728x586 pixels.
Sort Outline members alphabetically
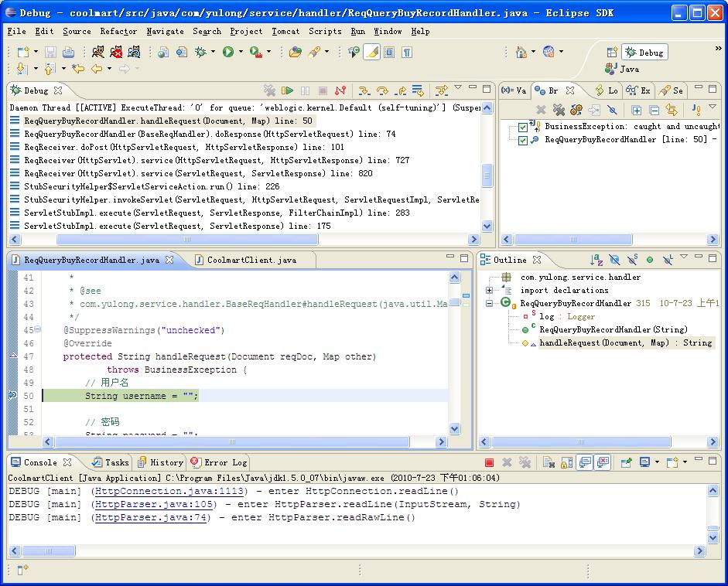tap(596, 260)
